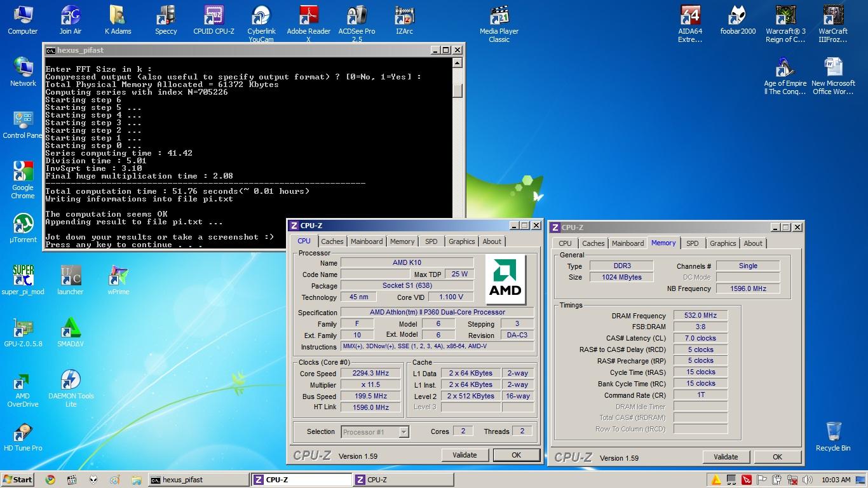This screenshot has width=868, height=488.
Task: Launch foobar2000 from the desktop
Action: click(x=738, y=20)
